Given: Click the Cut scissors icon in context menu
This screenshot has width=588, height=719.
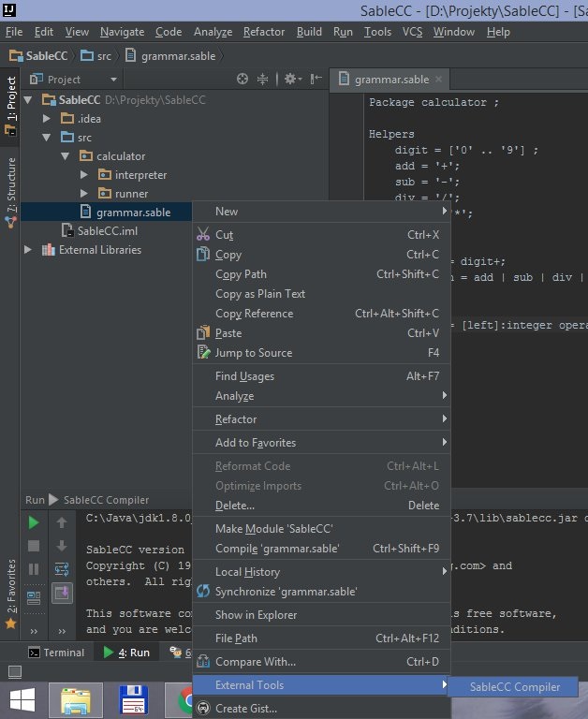Looking at the screenshot, I should pyautogui.click(x=203, y=234).
